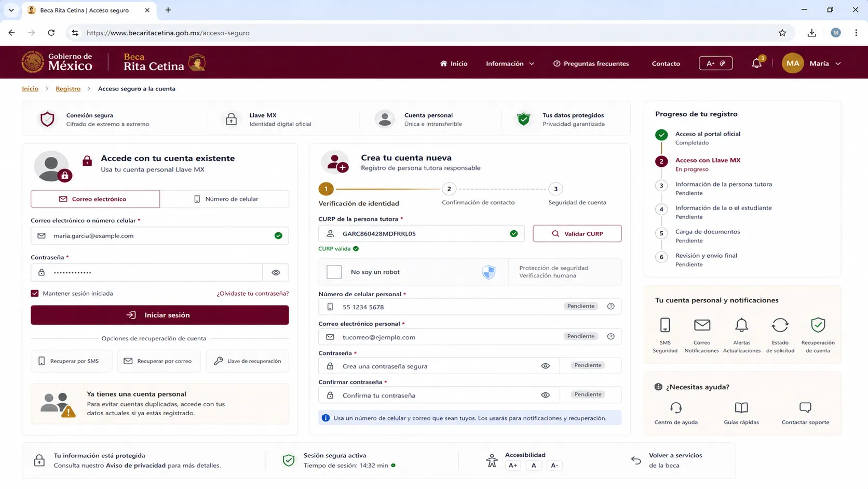Click the CURP de la persona tutora field

[x=421, y=233]
